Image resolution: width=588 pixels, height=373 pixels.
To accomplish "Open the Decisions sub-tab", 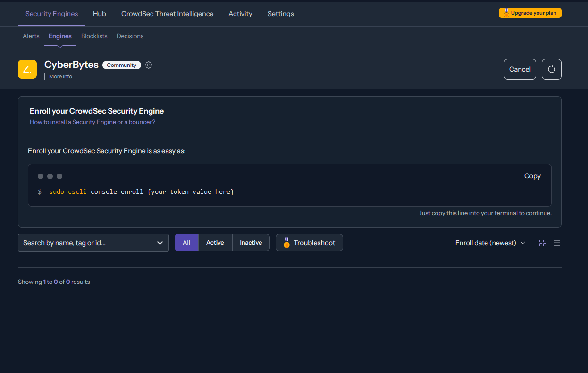I will (x=130, y=36).
